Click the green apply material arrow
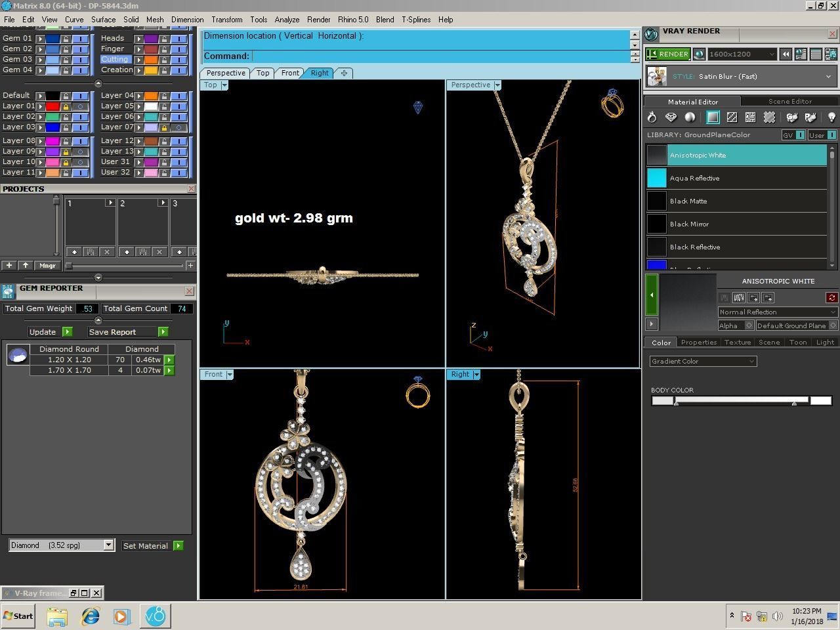This screenshot has width=840, height=630. pyautogui.click(x=652, y=295)
